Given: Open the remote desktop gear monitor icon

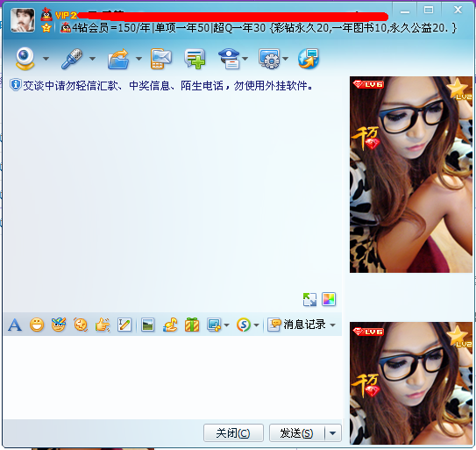Looking at the screenshot, I should 269,59.
